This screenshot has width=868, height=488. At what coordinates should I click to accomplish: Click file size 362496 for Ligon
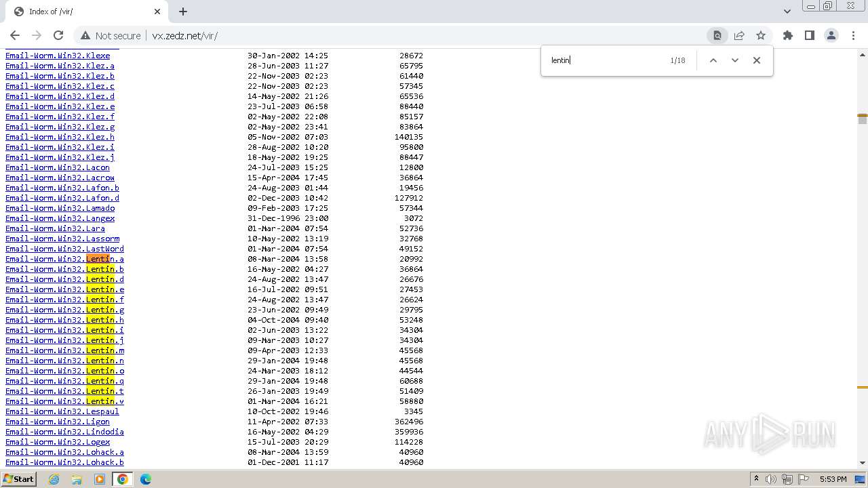(409, 422)
